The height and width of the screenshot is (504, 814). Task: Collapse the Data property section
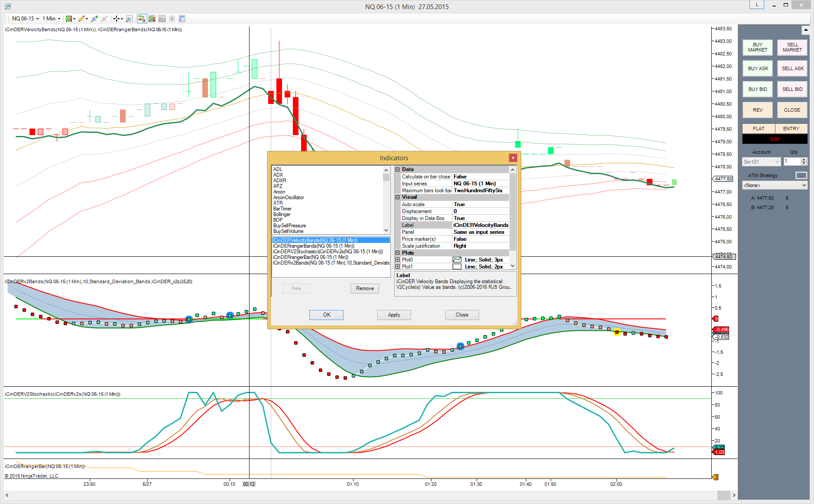pos(398,170)
